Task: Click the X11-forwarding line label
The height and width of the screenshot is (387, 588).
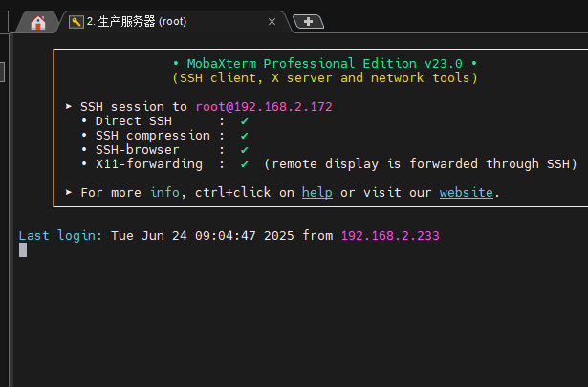Action: click(x=149, y=163)
